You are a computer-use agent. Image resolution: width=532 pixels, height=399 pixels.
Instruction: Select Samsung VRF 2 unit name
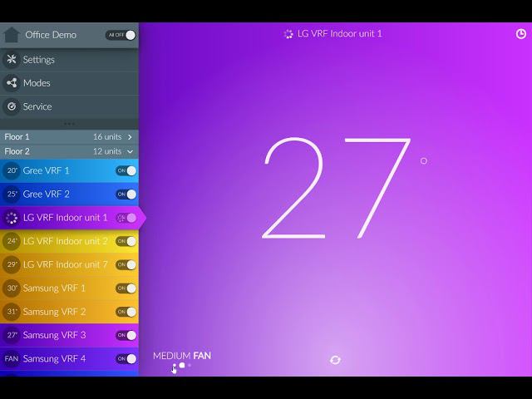click(x=54, y=312)
